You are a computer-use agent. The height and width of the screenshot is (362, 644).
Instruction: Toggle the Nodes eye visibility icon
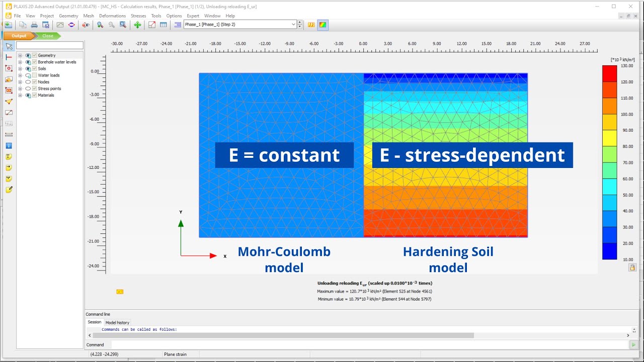pos(28,82)
